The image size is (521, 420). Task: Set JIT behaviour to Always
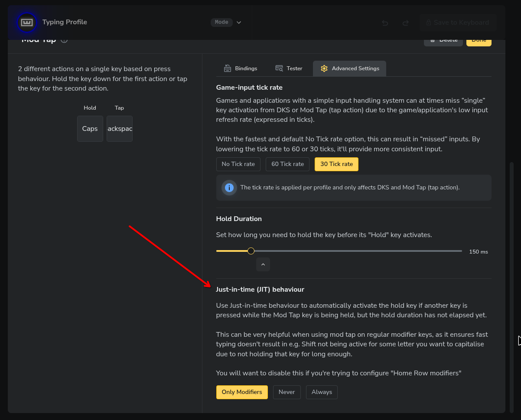(322, 392)
